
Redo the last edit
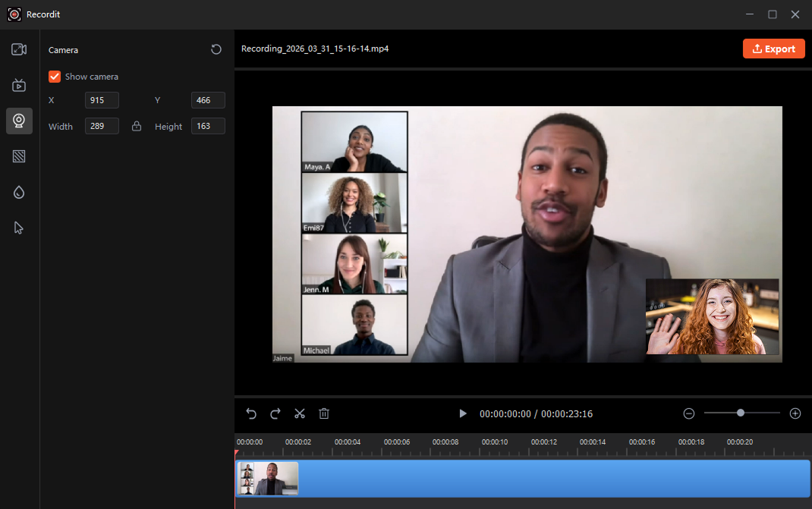275,413
